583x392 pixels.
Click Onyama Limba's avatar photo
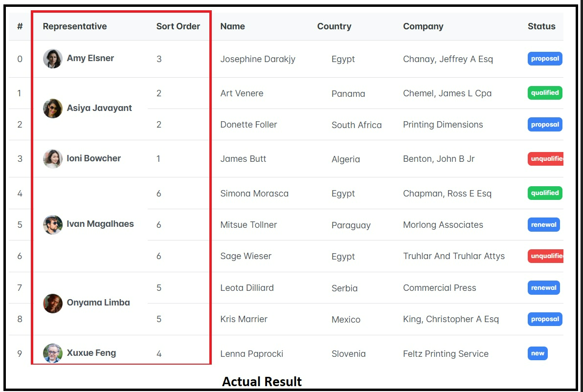(x=52, y=303)
